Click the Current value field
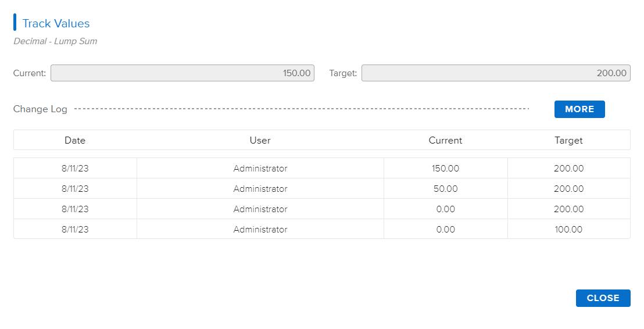This screenshot has height=329, width=644. [x=183, y=73]
